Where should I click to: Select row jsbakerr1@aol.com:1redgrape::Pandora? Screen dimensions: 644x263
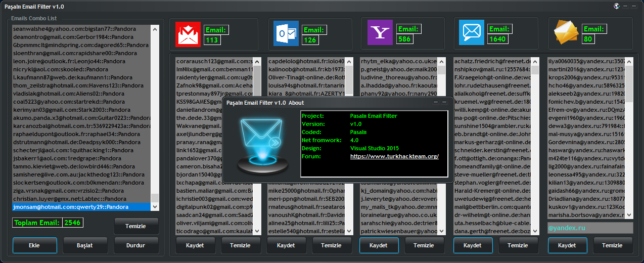point(82,158)
